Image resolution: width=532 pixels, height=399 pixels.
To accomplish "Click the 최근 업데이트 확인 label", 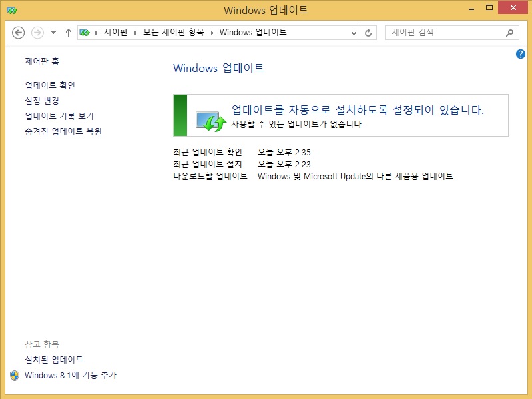I will pyautogui.click(x=208, y=152).
